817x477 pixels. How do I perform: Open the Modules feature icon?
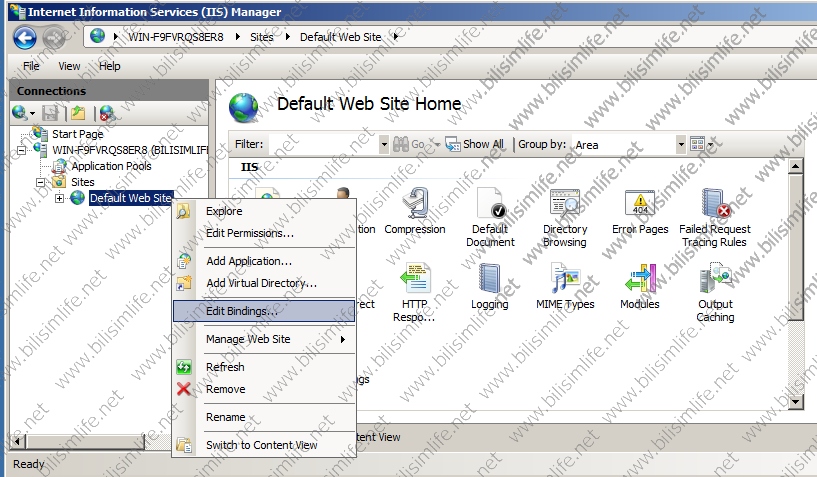[640, 287]
